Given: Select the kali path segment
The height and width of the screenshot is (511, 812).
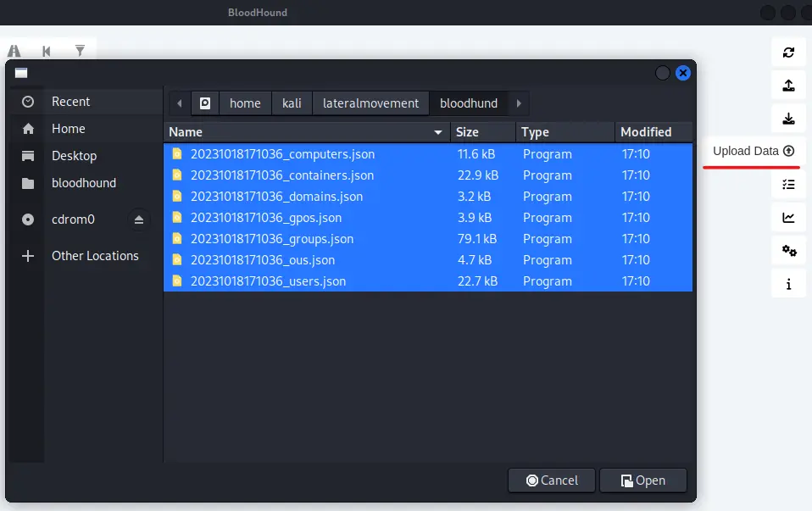Looking at the screenshot, I should pyautogui.click(x=292, y=103).
